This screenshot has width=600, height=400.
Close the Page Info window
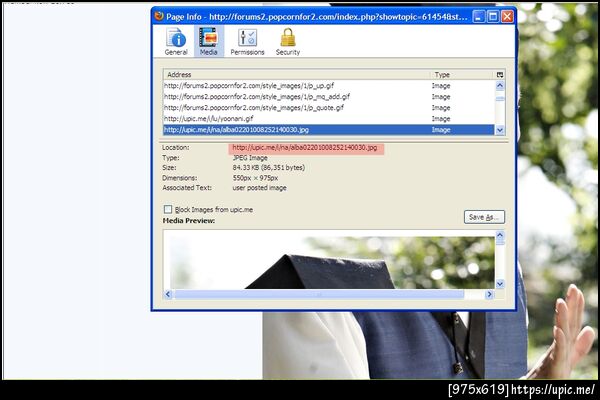507,16
